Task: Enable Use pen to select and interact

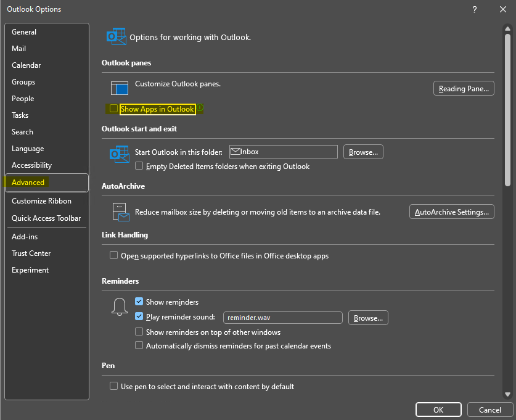Action: (113, 385)
